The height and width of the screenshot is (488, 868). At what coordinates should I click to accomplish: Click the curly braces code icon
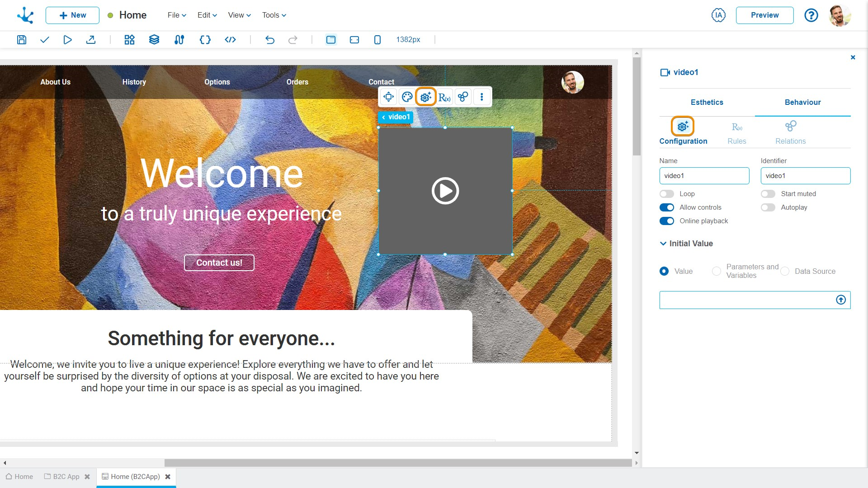tap(205, 40)
